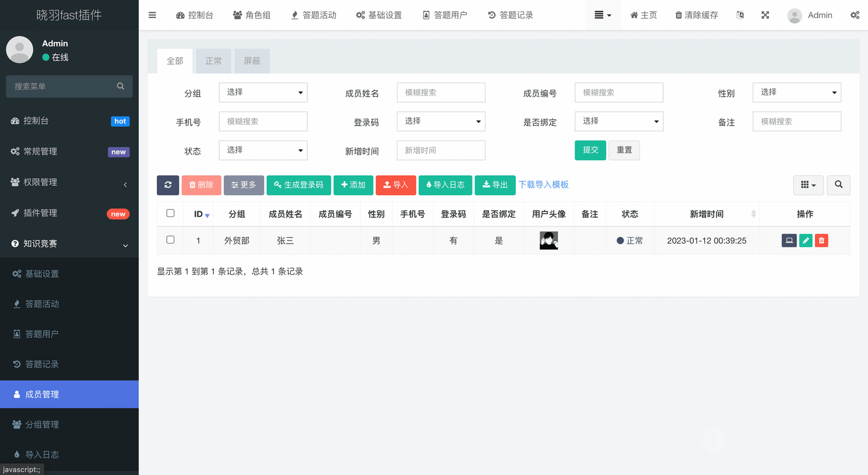Open the 分组 filter dropdown
Image resolution: width=868 pixels, height=475 pixels.
pos(263,92)
